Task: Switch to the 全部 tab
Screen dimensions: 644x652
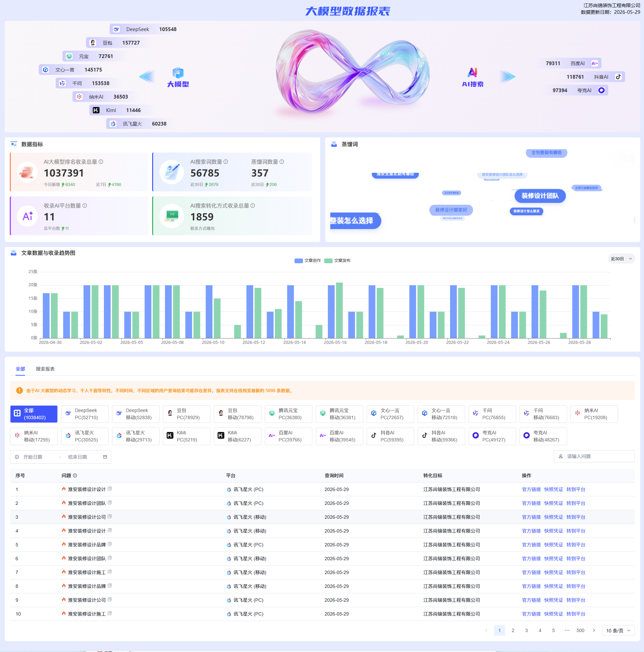Action: coord(20,369)
